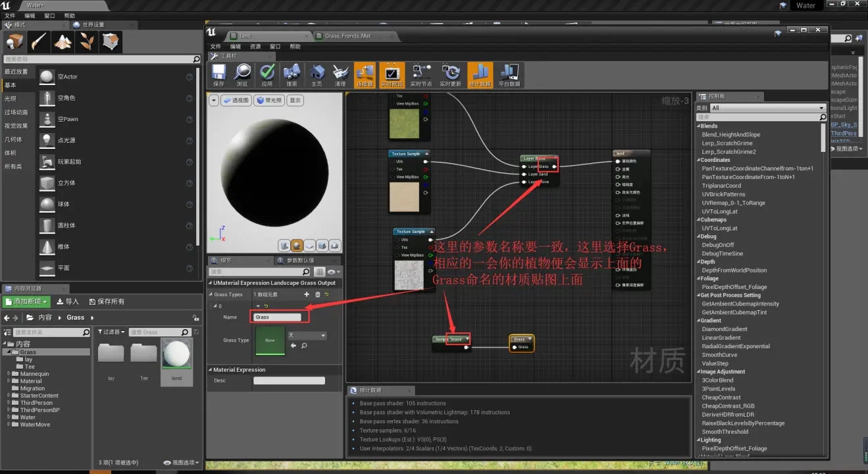Select the land material asset thumbnail
Viewport: 868px width, 474px height.
176,362
